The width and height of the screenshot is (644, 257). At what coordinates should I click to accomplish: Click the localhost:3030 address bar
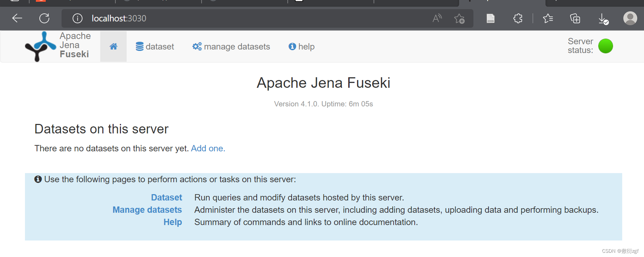point(246,18)
